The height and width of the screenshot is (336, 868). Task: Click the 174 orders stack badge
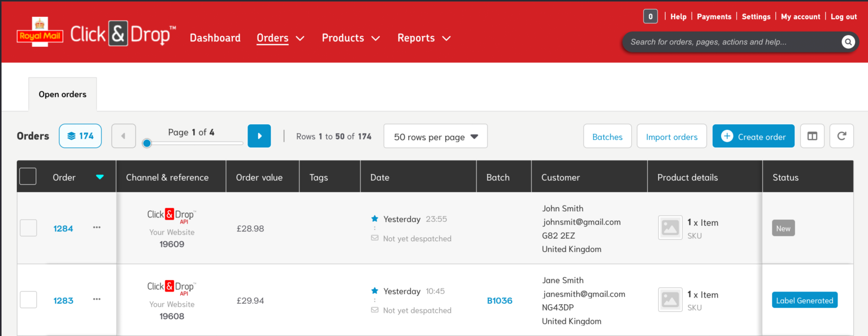[x=80, y=136]
